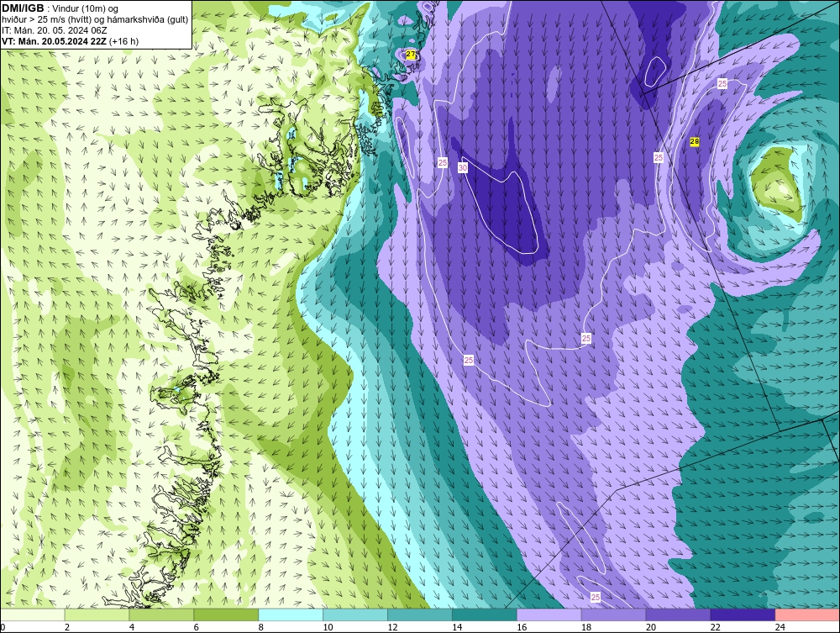Click the legend value 4
840x633 pixels.
point(132,627)
